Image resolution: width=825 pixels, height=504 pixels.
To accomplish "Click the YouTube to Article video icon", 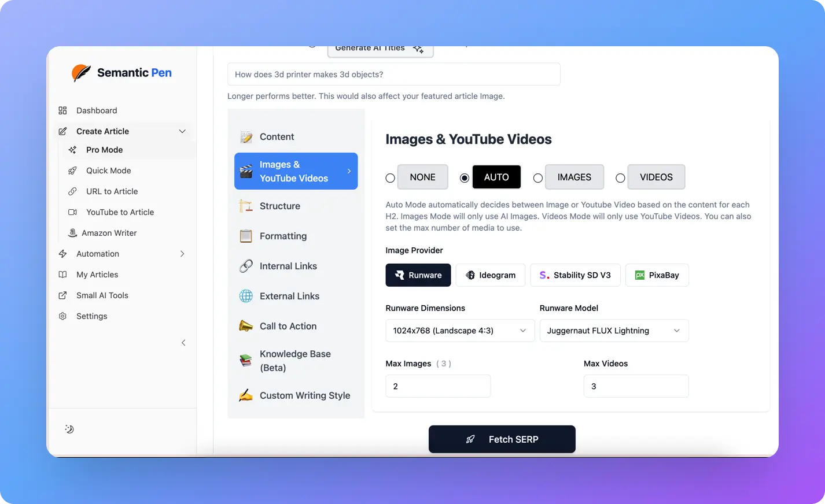I will (x=72, y=212).
